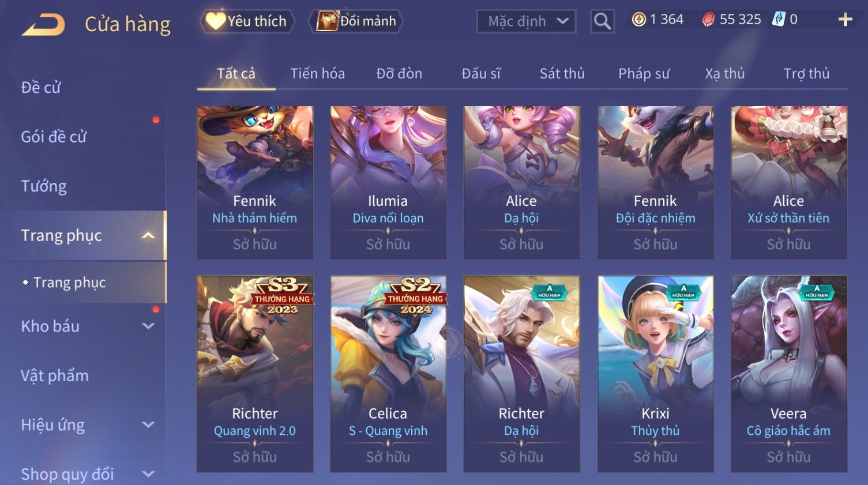Open Đổi mảnh chest exchange
This screenshot has height=485, width=868.
coord(356,21)
